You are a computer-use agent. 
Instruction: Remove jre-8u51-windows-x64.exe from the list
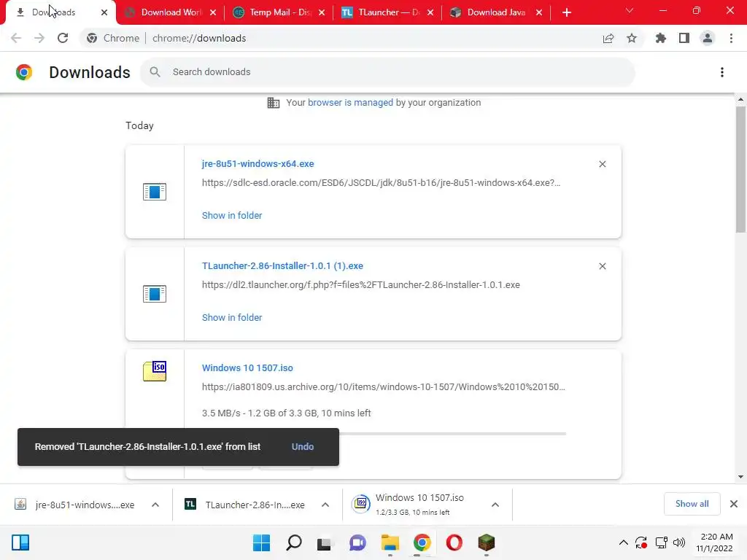[x=602, y=164]
